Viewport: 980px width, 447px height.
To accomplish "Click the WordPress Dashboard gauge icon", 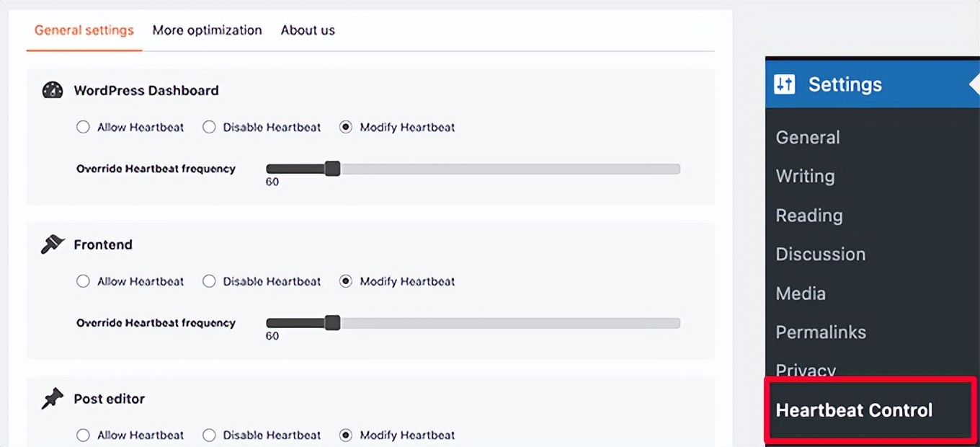I will tap(53, 90).
